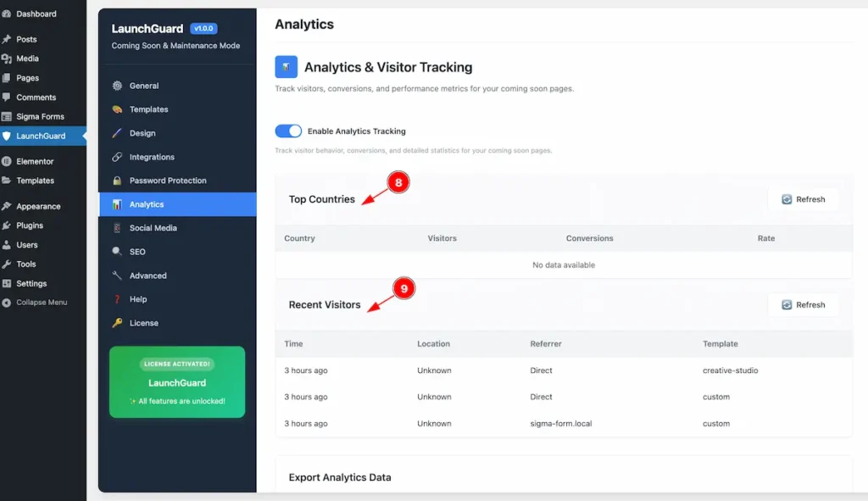This screenshot has width=868, height=501.
Task: Click the LaunchGuard shield icon
Action: (7, 136)
